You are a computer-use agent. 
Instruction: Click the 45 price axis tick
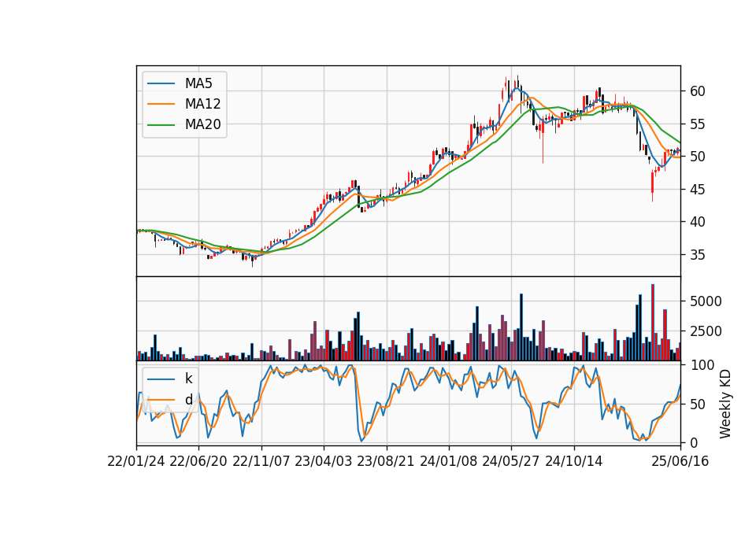pos(697,190)
